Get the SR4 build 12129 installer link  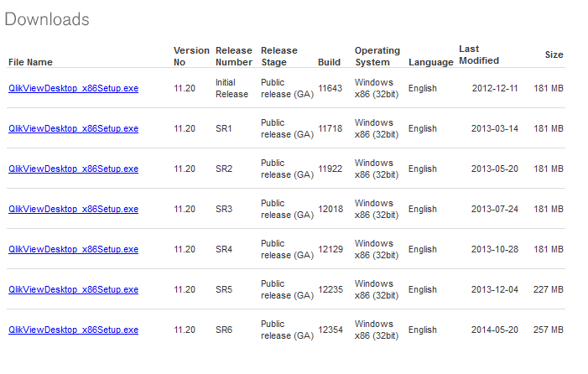pyautogui.click(x=73, y=250)
